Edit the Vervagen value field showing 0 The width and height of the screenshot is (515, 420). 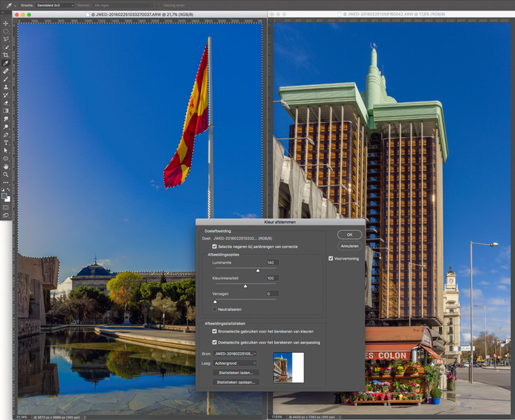pyautogui.click(x=272, y=294)
